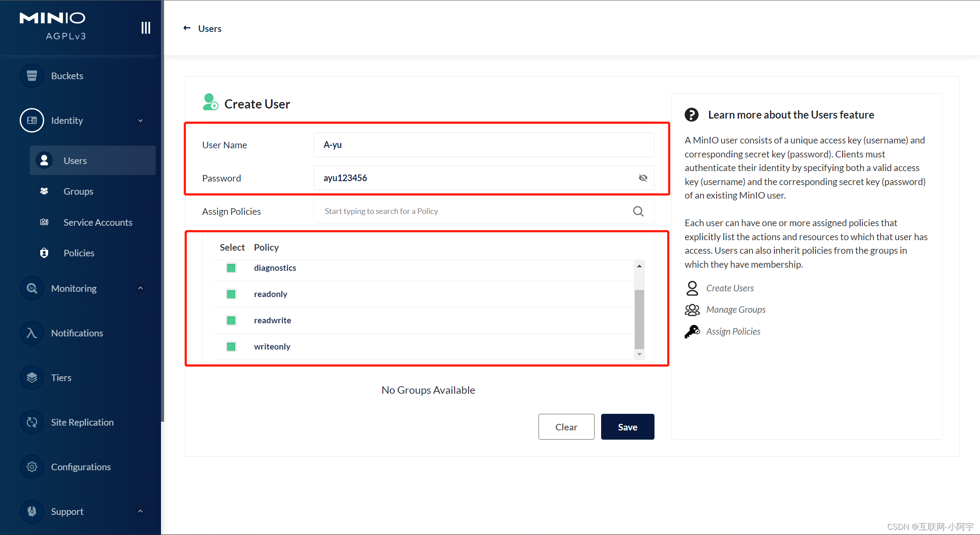
Task: Toggle the readwrite policy checkbox
Action: point(231,320)
